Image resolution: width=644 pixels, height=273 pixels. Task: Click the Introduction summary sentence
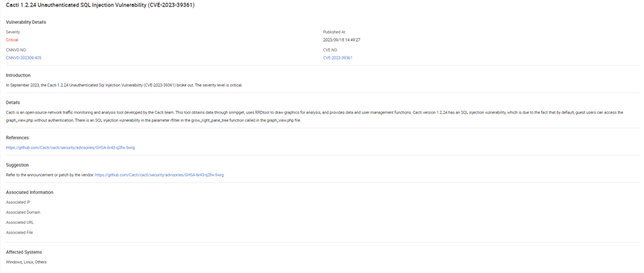coord(124,86)
